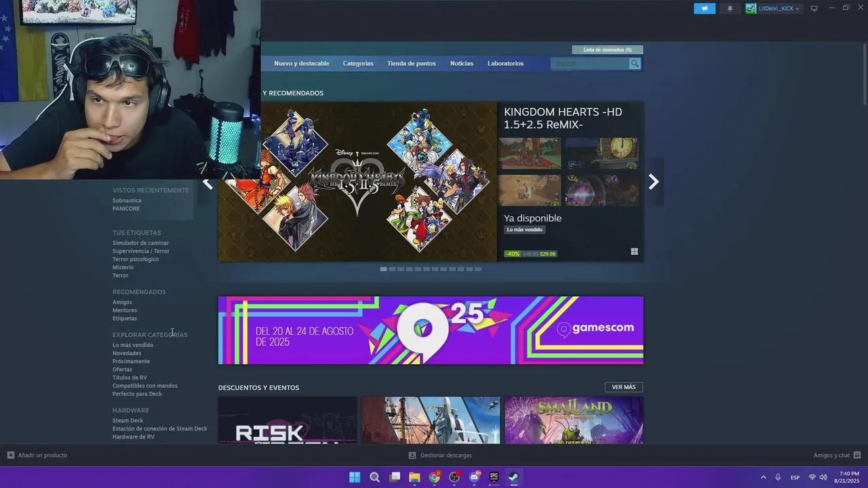Select the Misterio tag
Viewport: 868px width, 488px height.
click(123, 267)
